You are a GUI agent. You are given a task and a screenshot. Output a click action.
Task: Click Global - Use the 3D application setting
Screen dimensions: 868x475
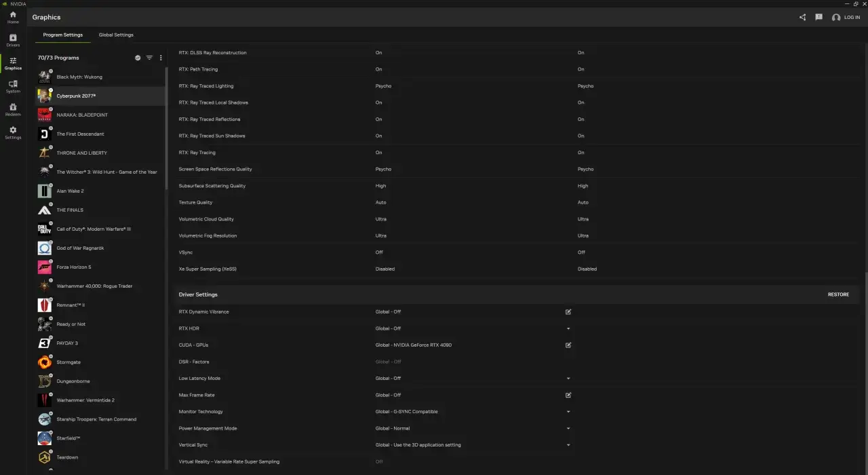[418, 445]
